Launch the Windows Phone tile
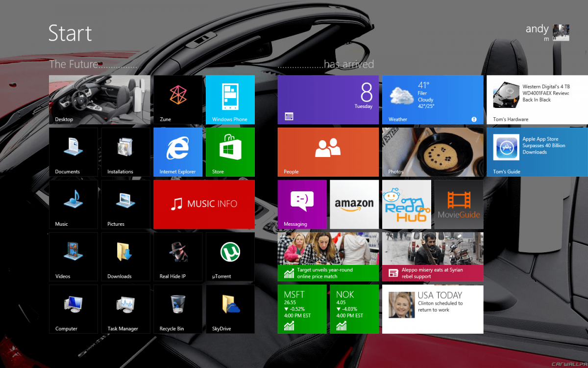Screen dimensions: 588x368 [230, 100]
